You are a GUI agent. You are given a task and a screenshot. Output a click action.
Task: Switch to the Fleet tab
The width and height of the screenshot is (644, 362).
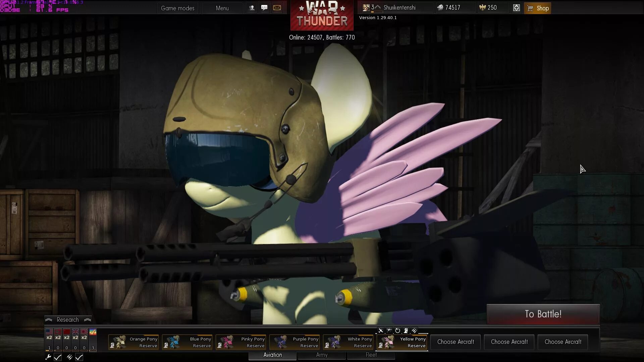371,355
